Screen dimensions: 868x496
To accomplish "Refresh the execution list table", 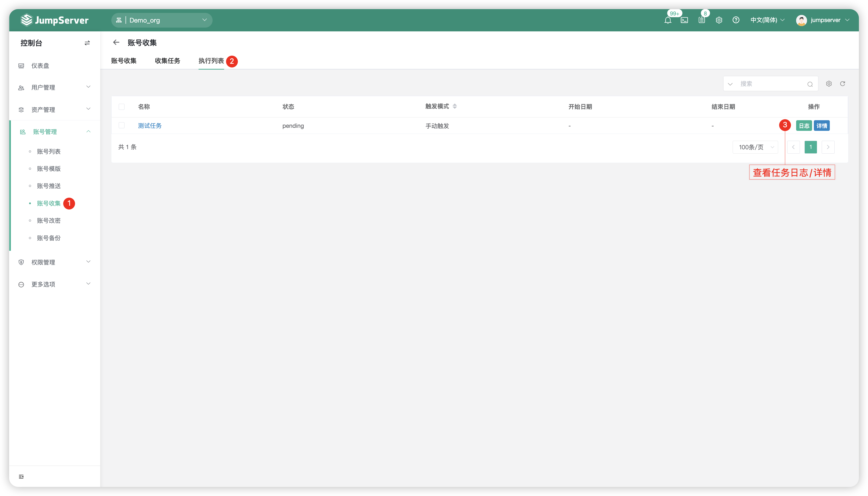I will click(842, 84).
